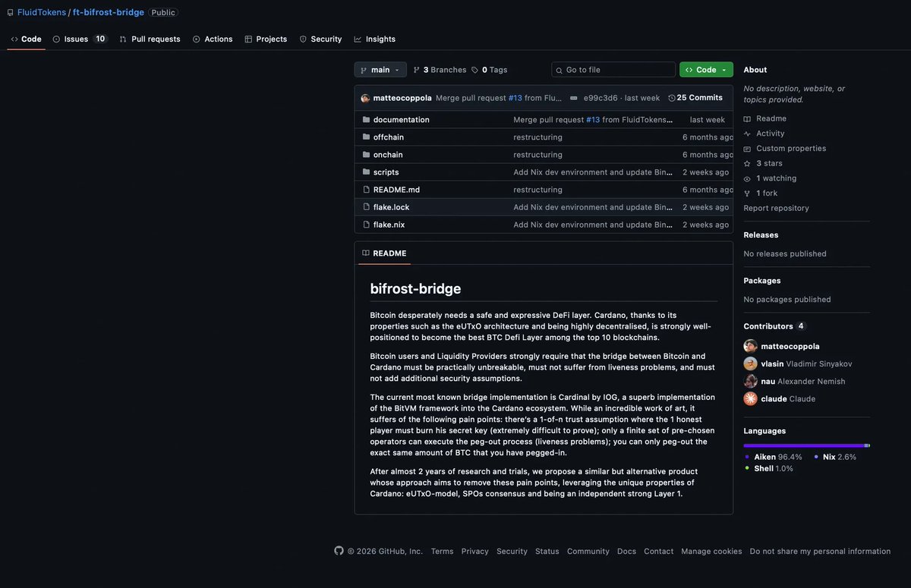Open the scripts folder
Viewport: 911px width, 588px height.
(386, 172)
